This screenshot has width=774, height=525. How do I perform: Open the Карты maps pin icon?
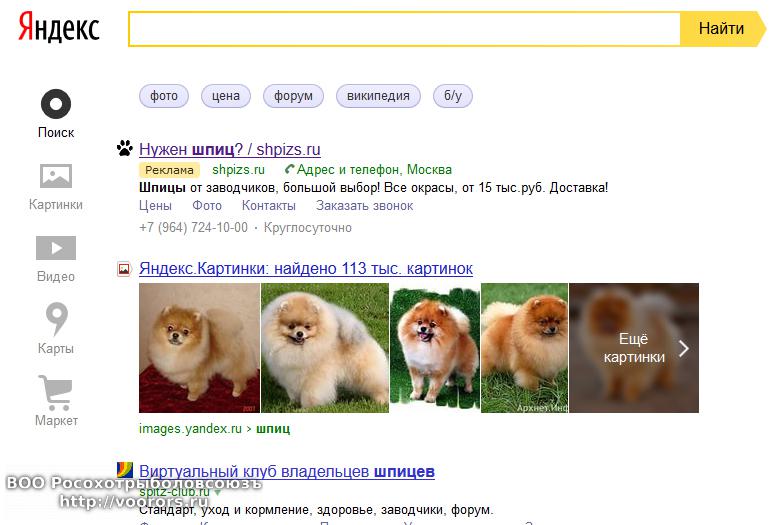coord(56,320)
